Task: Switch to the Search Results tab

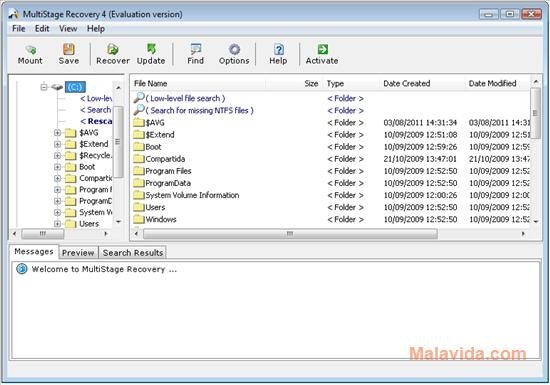Action: (133, 252)
